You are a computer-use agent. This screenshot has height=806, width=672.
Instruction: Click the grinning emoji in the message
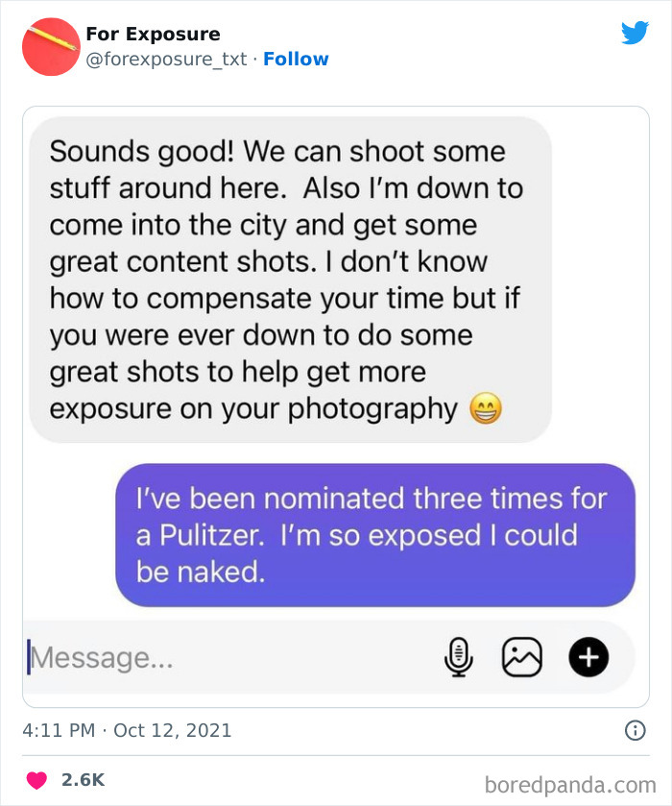coord(485,407)
